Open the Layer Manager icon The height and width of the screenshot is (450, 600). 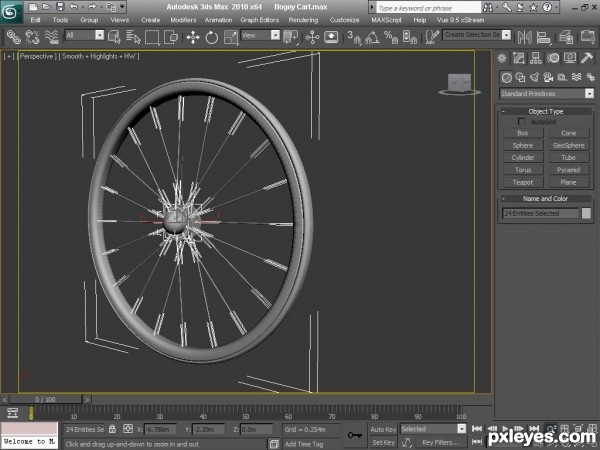point(565,37)
